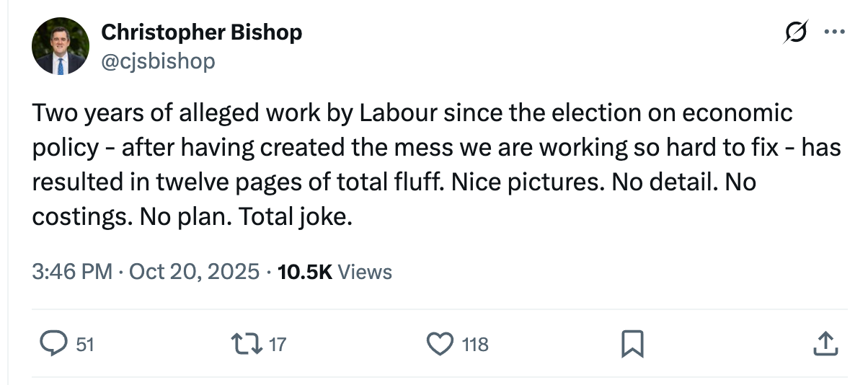The height and width of the screenshot is (385, 868).
Task: Click the tweet's opening line about Labour
Action: [x=411, y=114]
